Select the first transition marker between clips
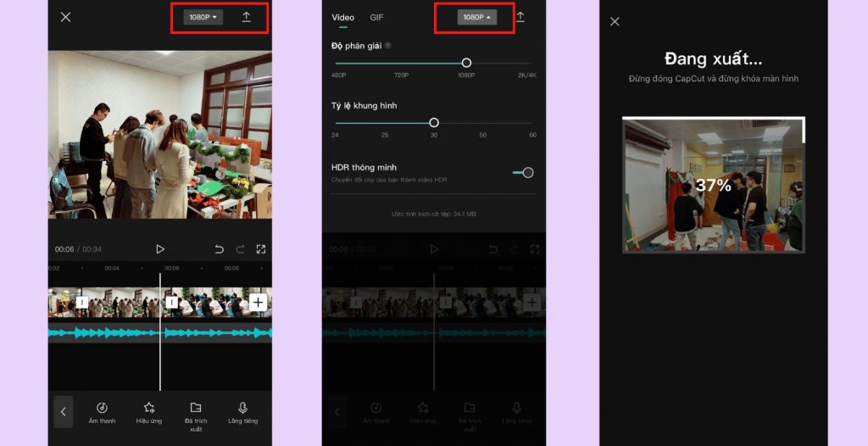 82,302
